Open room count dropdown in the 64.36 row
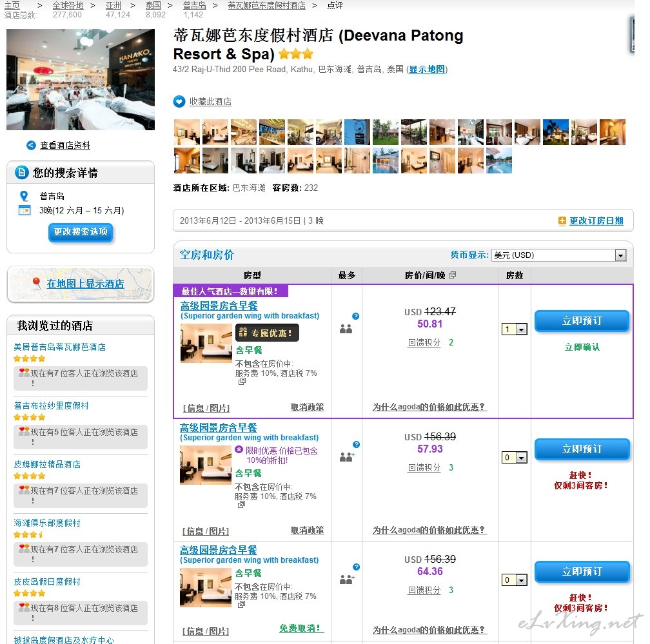Image resolution: width=650 pixels, height=644 pixels. 515,580
